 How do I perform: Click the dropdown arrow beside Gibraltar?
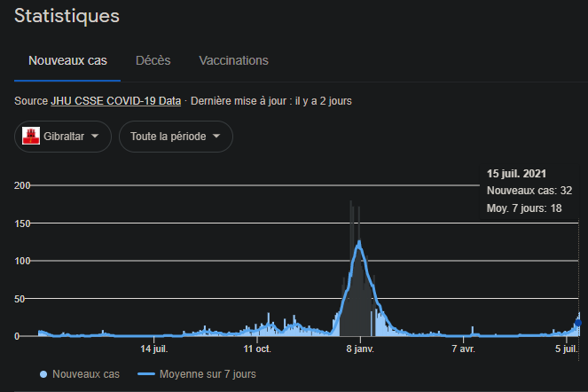click(x=95, y=137)
